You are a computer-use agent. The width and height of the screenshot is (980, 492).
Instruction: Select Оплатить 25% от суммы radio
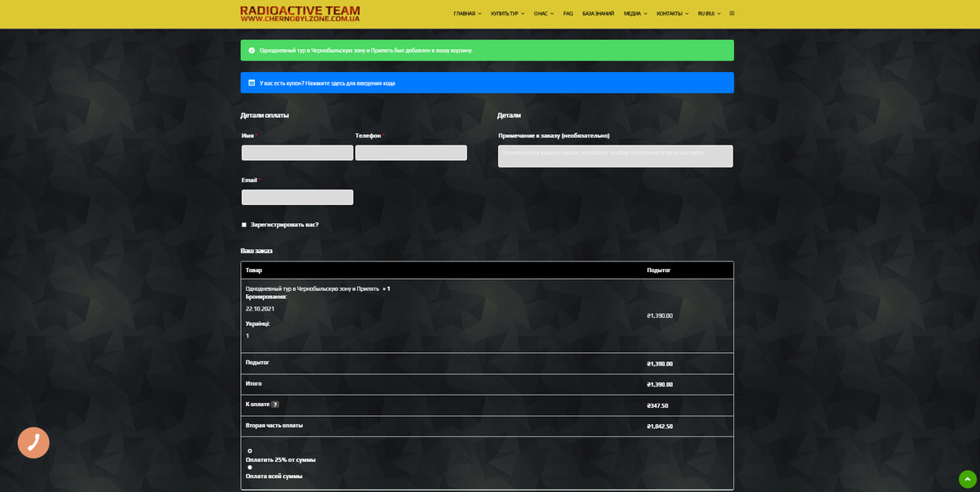250,451
